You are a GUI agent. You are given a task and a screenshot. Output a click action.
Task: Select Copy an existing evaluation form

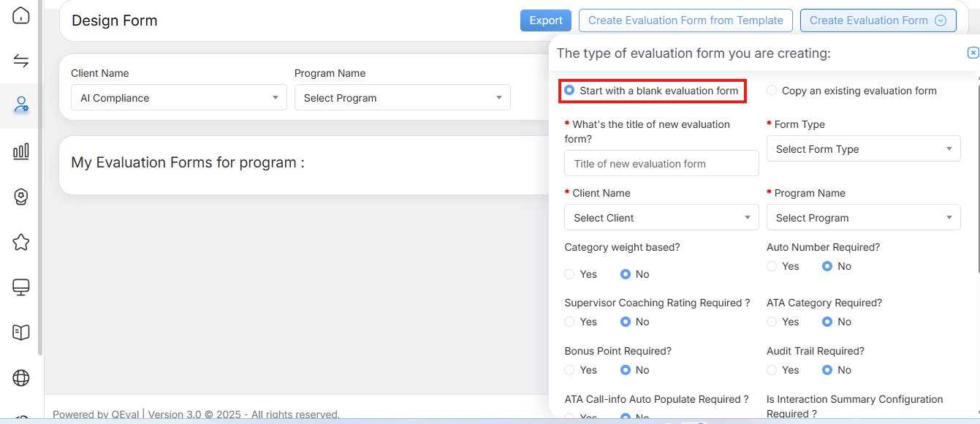(x=772, y=91)
